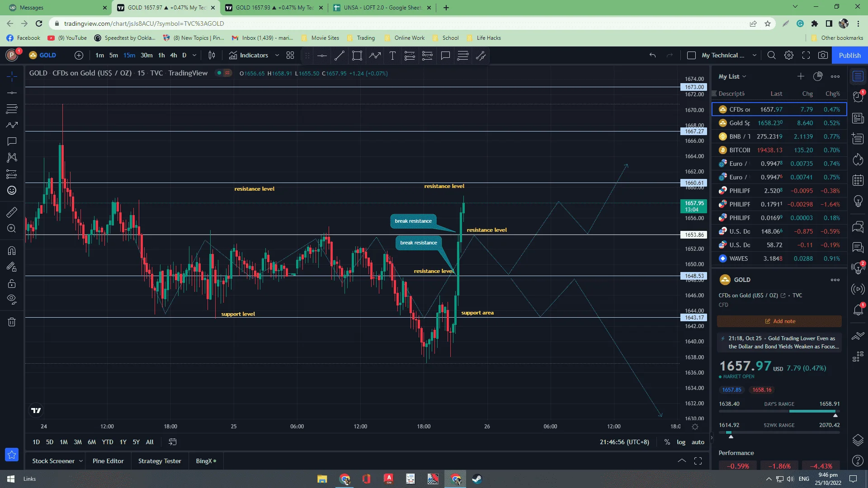Open watchlist advanced view pie icon
This screenshot has width=868, height=488.
(818, 76)
